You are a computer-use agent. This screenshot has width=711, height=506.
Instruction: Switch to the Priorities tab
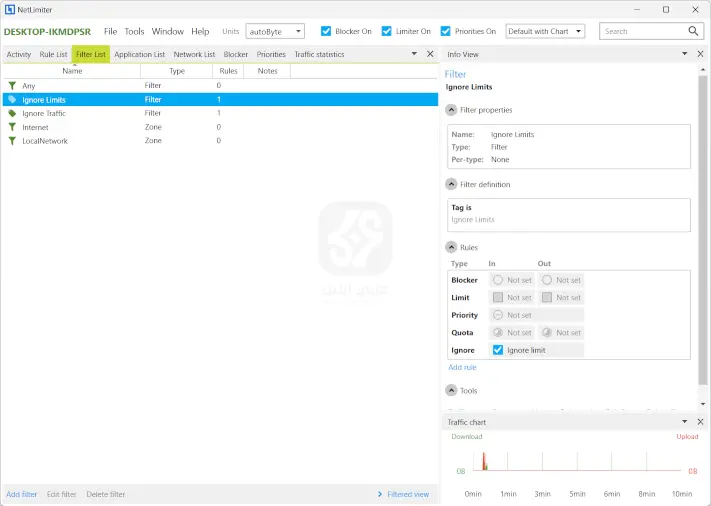tap(271, 54)
